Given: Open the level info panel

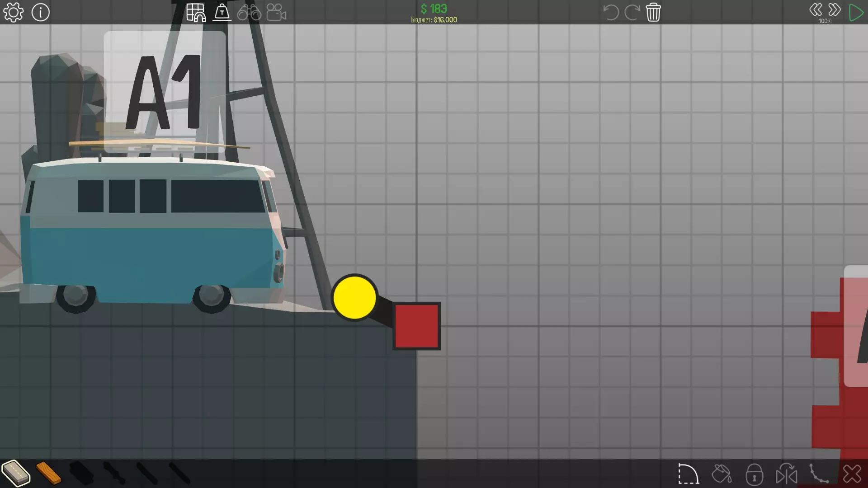Looking at the screenshot, I should point(41,12).
